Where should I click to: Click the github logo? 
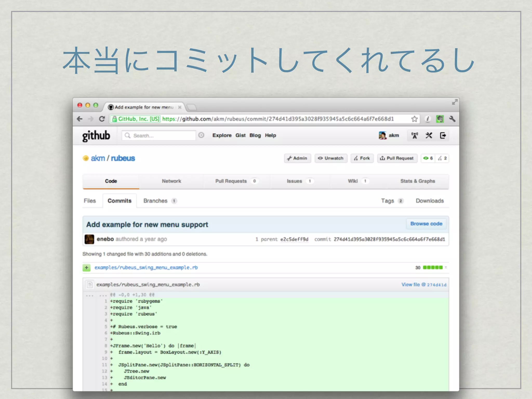tap(96, 136)
